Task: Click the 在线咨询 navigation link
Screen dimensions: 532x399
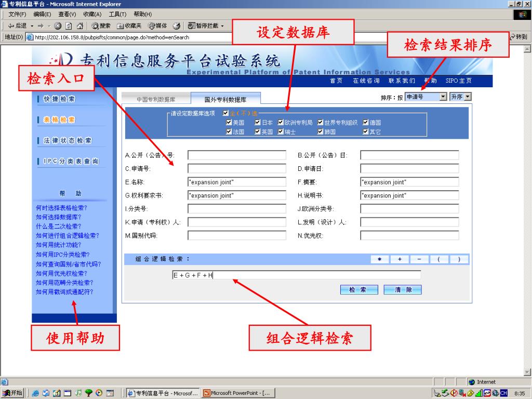Action: click(x=366, y=81)
